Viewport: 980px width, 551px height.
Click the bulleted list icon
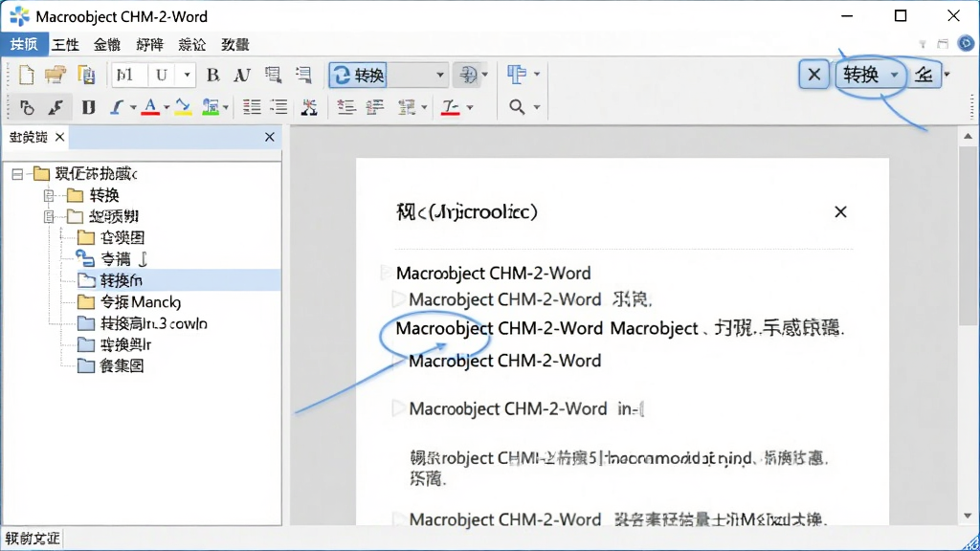click(252, 107)
